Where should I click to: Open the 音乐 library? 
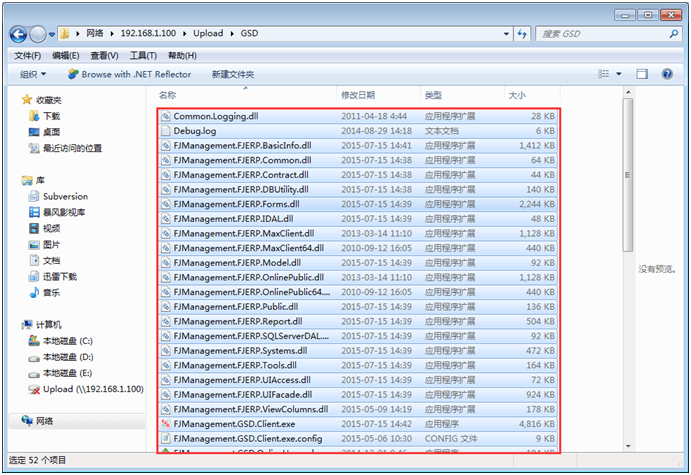tap(44, 293)
